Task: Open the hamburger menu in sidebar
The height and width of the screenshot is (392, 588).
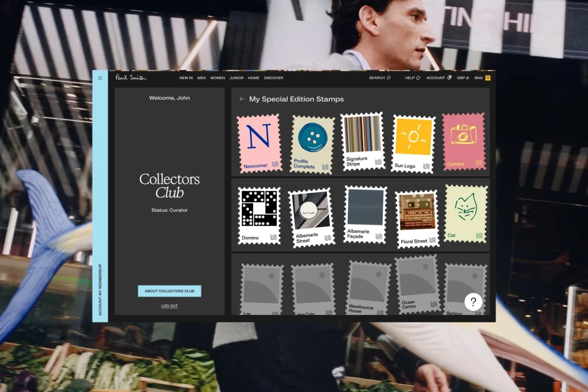Action: click(x=100, y=78)
